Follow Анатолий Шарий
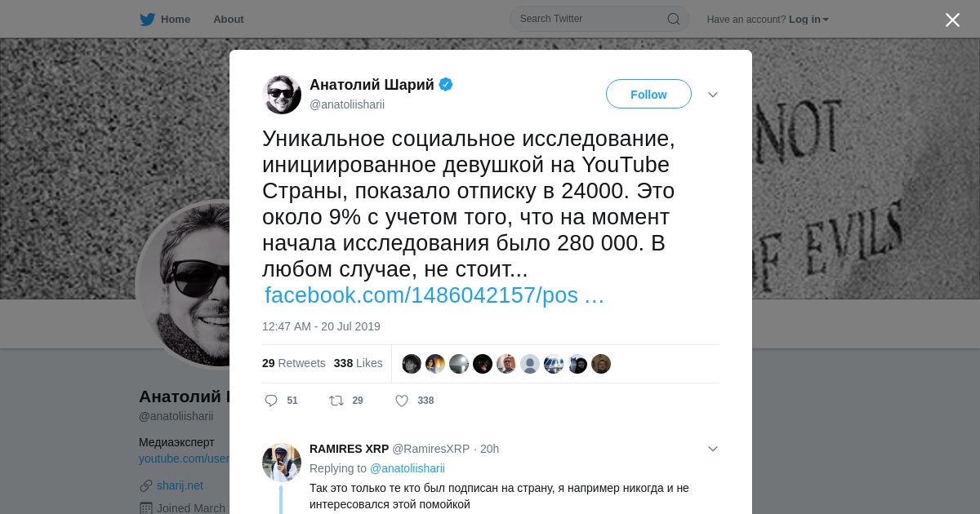The height and width of the screenshot is (514, 980). point(648,94)
